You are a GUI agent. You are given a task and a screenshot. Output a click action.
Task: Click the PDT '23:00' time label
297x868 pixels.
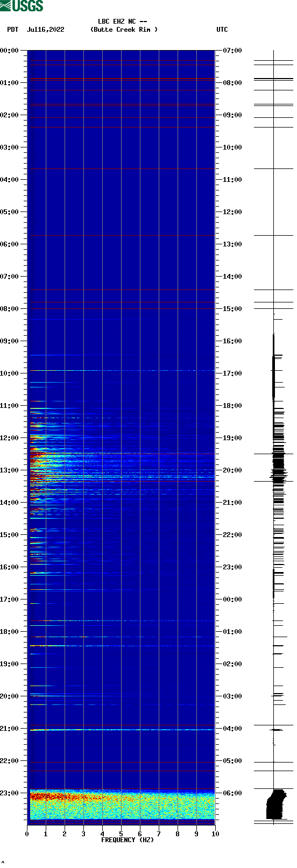pos(9,793)
